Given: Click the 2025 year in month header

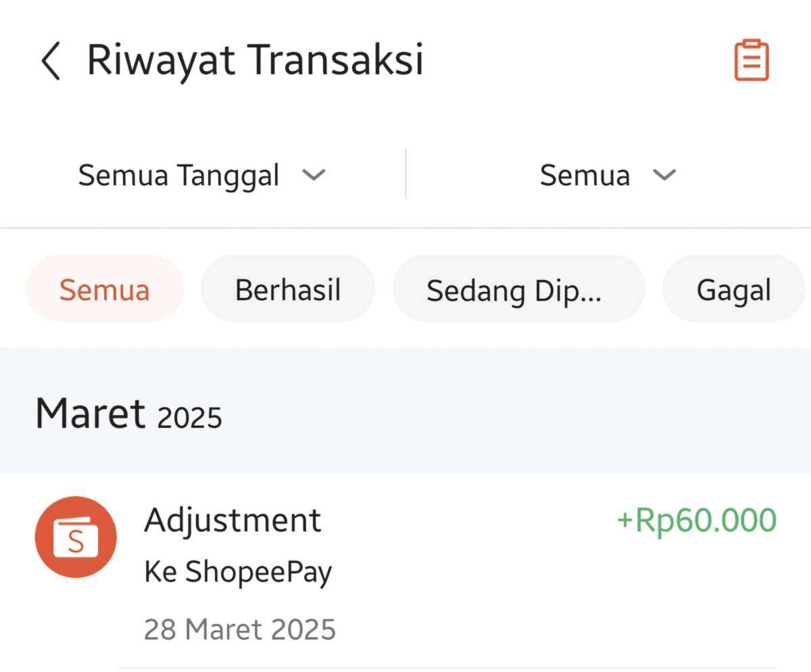Looking at the screenshot, I should 189,418.
